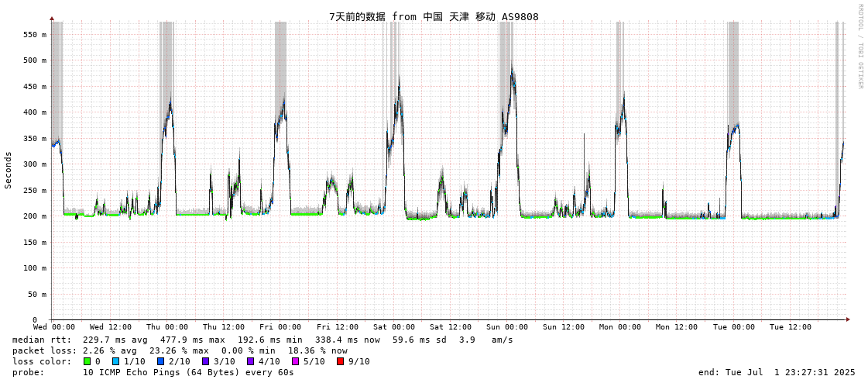The width and height of the screenshot is (868, 383).
Task: Click the Wed 00:00 time label
Action: click(x=53, y=327)
